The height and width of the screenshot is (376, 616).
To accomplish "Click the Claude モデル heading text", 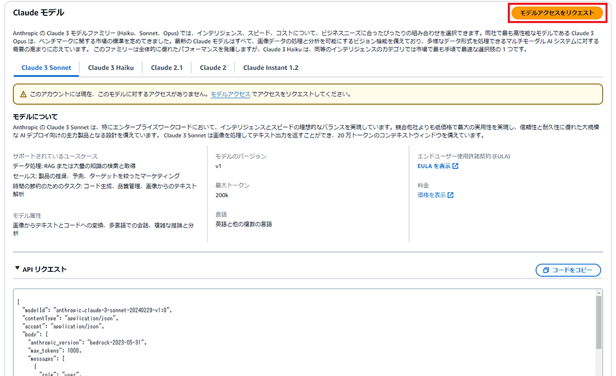I will [x=38, y=13].
